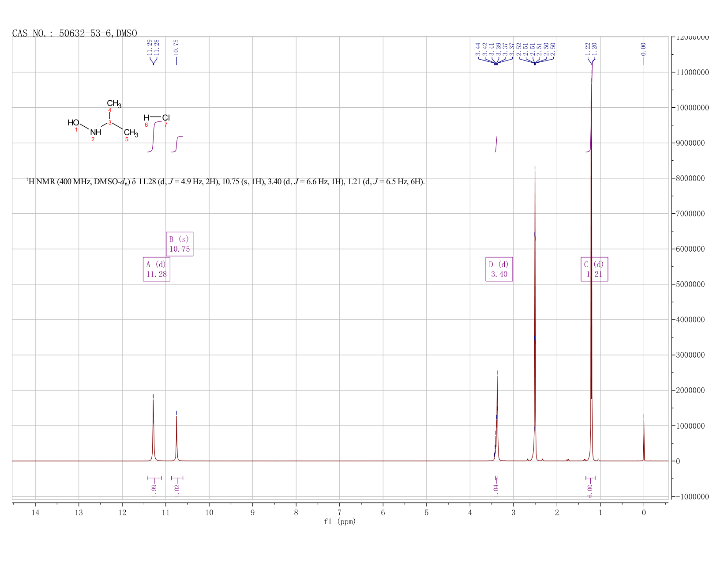Expand the peak labels 1.22 and 1.20

coord(591,49)
